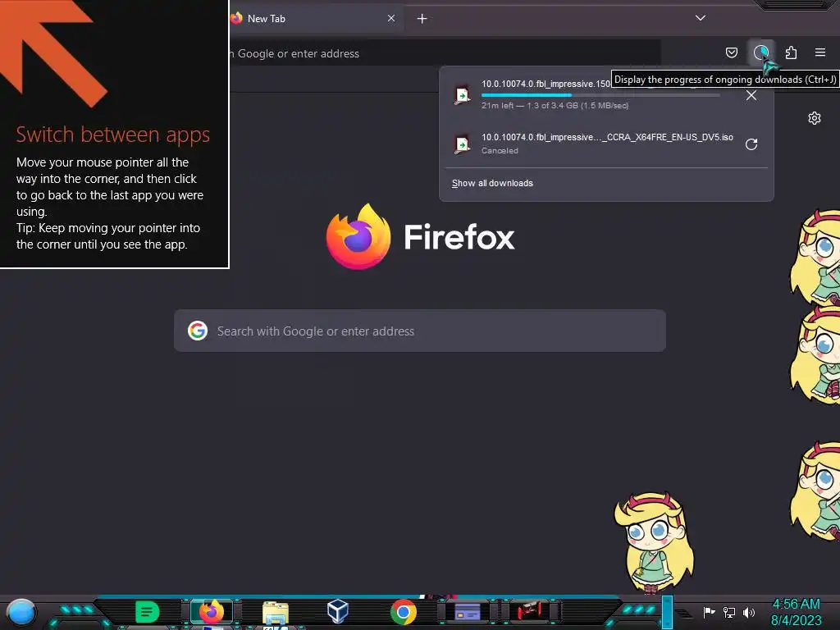Open the red icon app on taskbar
Image resolution: width=840 pixels, height=630 pixels.
point(530,610)
